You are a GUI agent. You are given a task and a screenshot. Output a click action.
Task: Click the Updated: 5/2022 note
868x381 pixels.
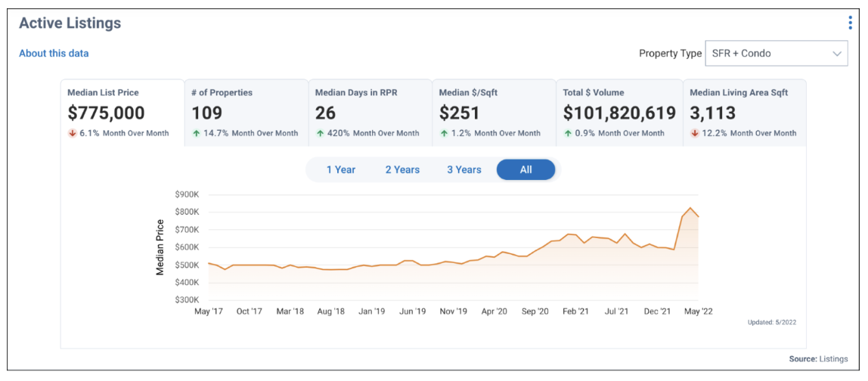[771, 322]
